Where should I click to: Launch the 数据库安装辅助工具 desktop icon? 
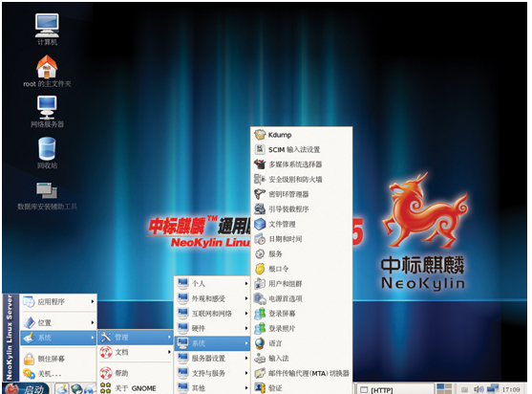(x=47, y=196)
